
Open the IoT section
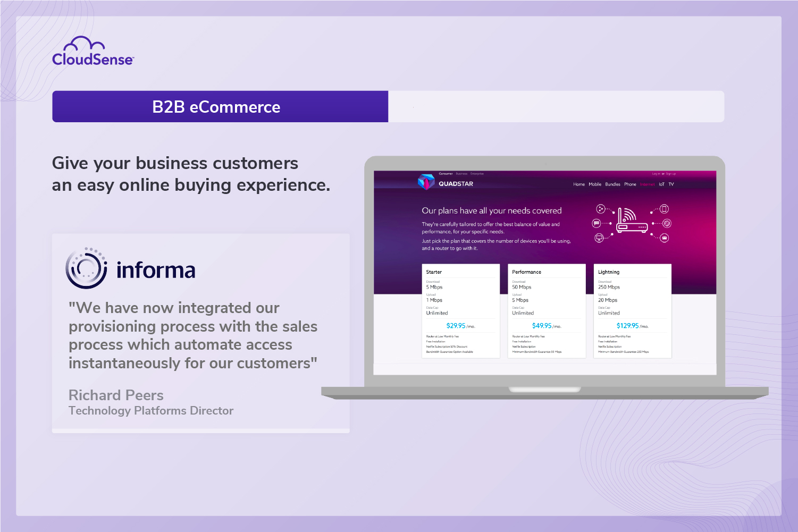click(x=661, y=184)
